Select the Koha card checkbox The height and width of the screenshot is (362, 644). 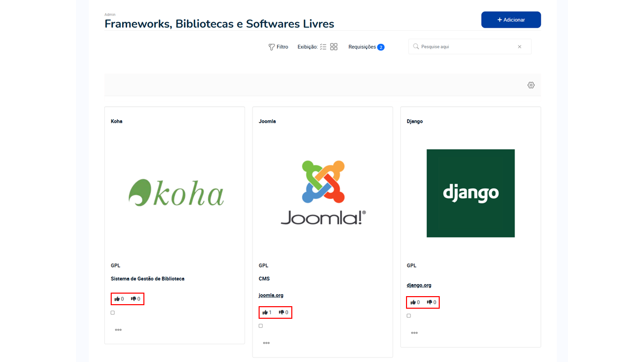coord(113,313)
